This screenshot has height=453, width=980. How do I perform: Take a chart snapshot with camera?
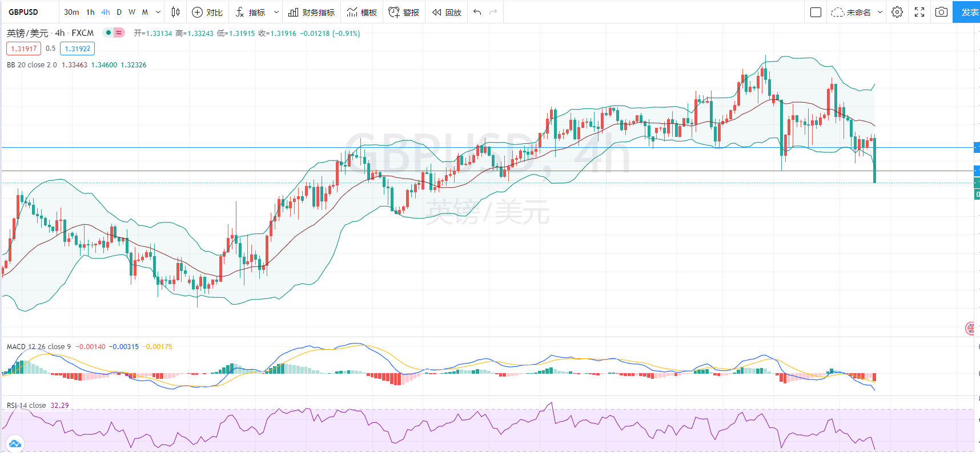coord(942,12)
